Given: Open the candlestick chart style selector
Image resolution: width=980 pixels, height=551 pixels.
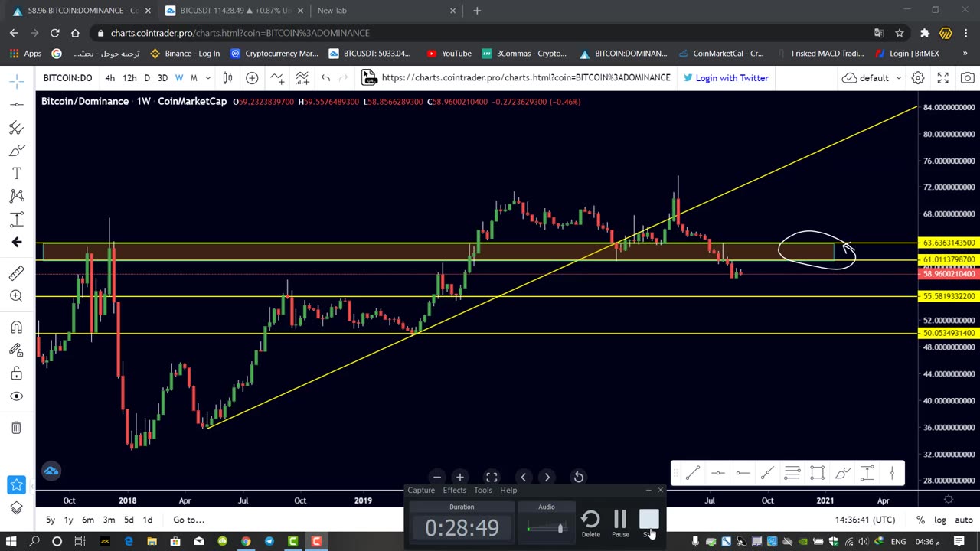Looking at the screenshot, I should pyautogui.click(x=227, y=78).
